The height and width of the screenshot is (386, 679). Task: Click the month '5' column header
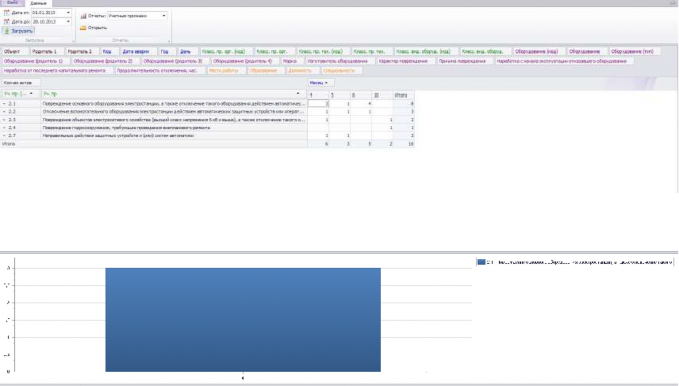pyautogui.click(x=339, y=95)
